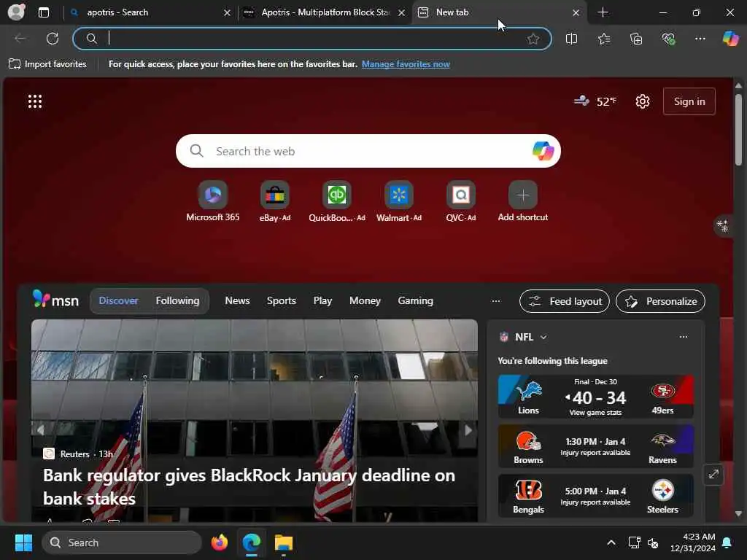View game stats for Lions vs 49ers
The image size is (747, 560).
595,413
